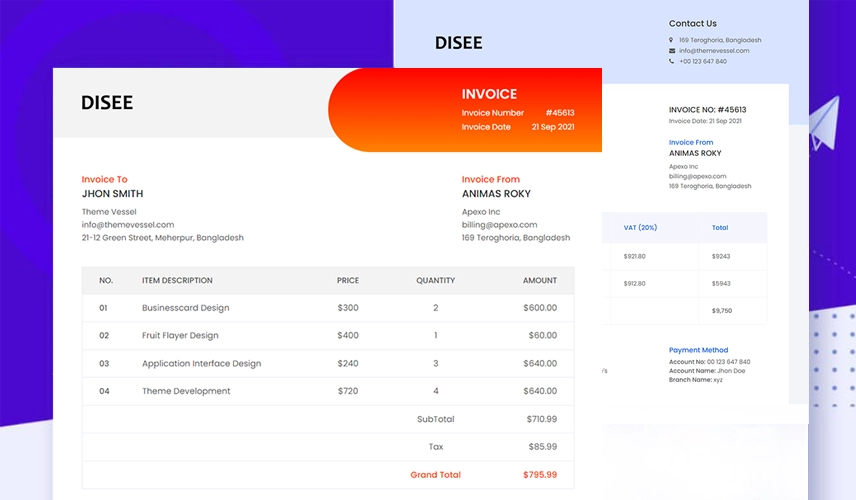Click the Invoice Number #45613 value
The height and width of the screenshot is (500, 856).
[x=560, y=113]
